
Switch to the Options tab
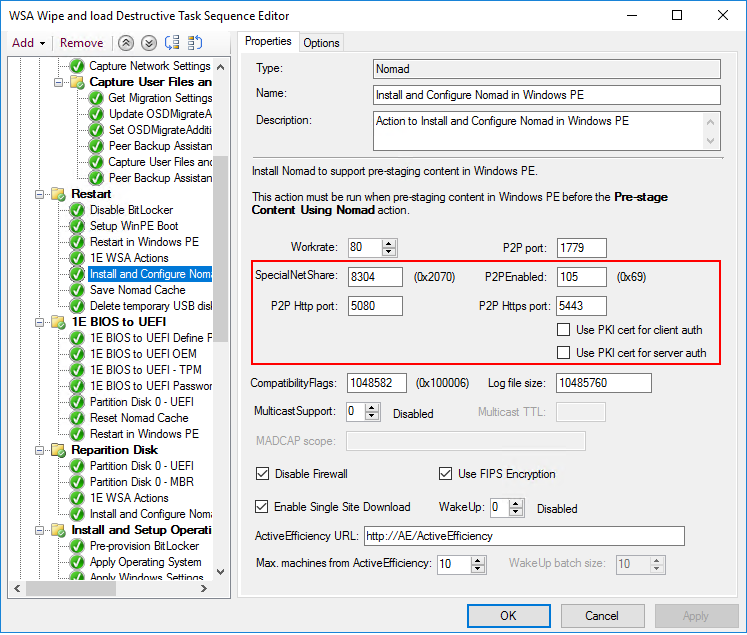coord(321,42)
